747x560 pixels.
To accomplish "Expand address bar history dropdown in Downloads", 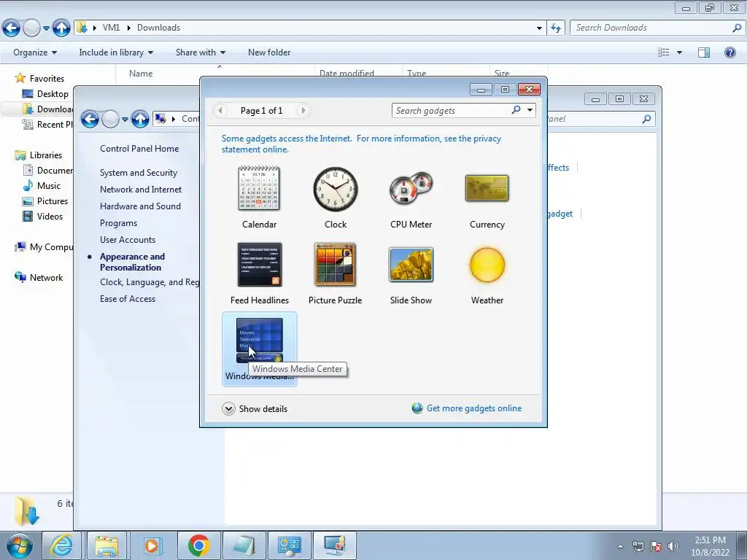I will point(539,28).
